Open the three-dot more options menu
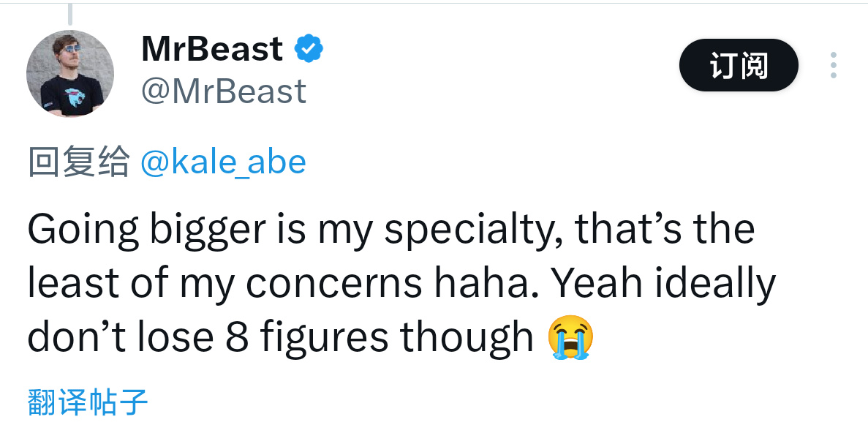Viewport: 868px width, 444px height. pyautogui.click(x=833, y=65)
